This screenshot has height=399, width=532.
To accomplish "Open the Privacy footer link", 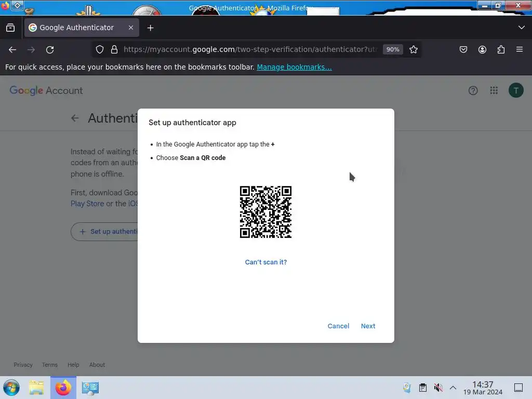I will pos(23,365).
